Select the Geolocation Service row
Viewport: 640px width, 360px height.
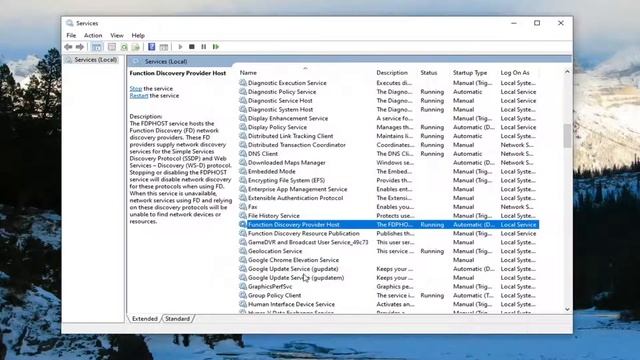pos(388,251)
